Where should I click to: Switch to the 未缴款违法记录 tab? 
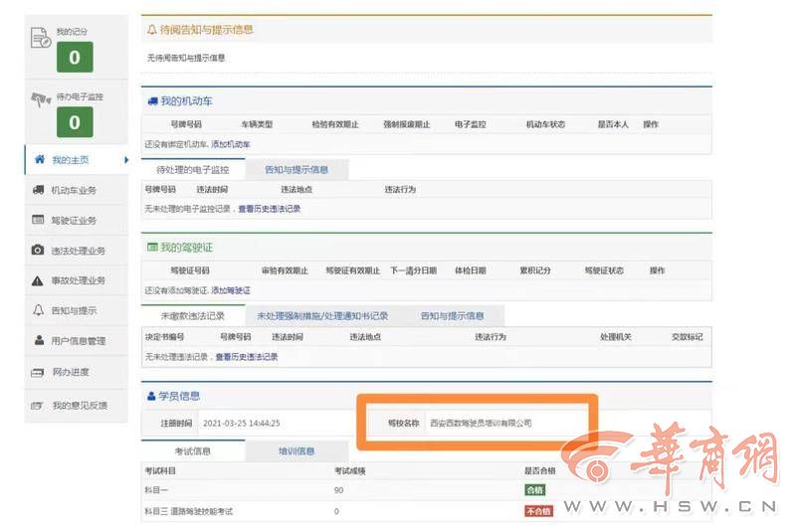(193, 316)
